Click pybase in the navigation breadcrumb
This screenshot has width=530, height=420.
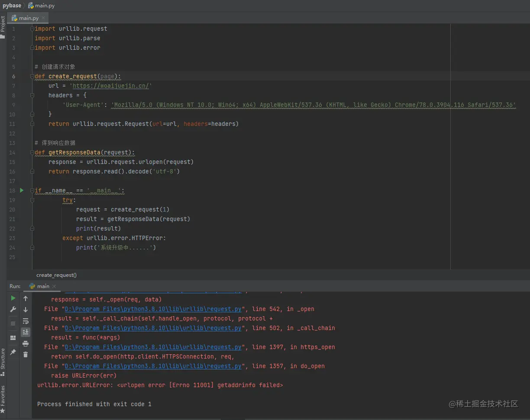(12, 6)
